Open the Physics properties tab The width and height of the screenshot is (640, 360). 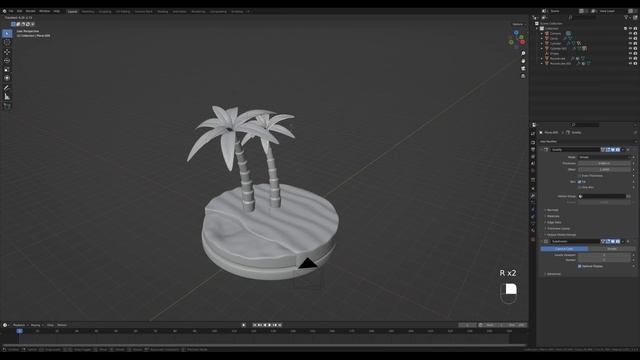point(533,210)
